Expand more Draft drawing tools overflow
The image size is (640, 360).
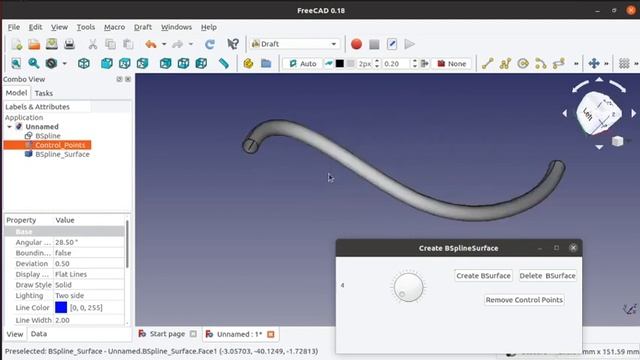pyautogui.click(x=576, y=64)
